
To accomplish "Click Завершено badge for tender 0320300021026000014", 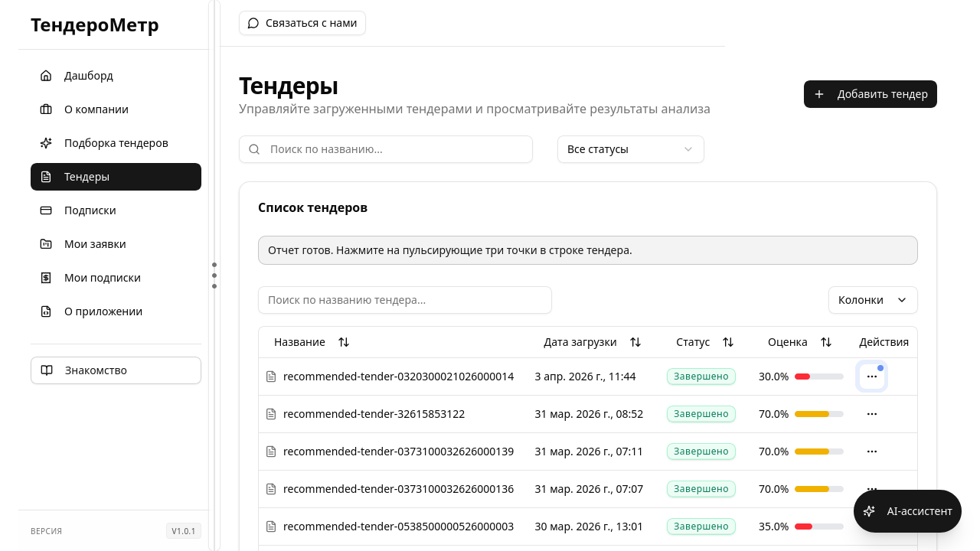I will pos(701,377).
